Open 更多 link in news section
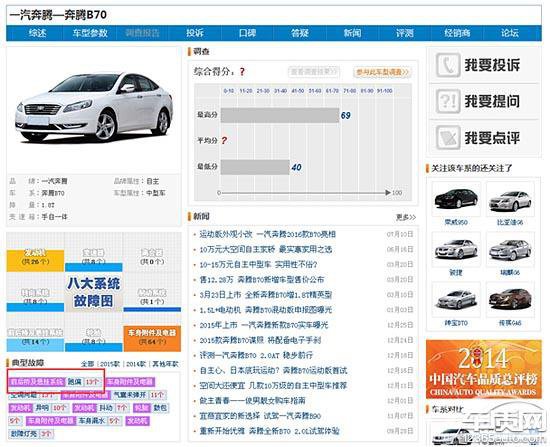Image resolution: width=550 pixels, height=447 pixels. [x=406, y=218]
